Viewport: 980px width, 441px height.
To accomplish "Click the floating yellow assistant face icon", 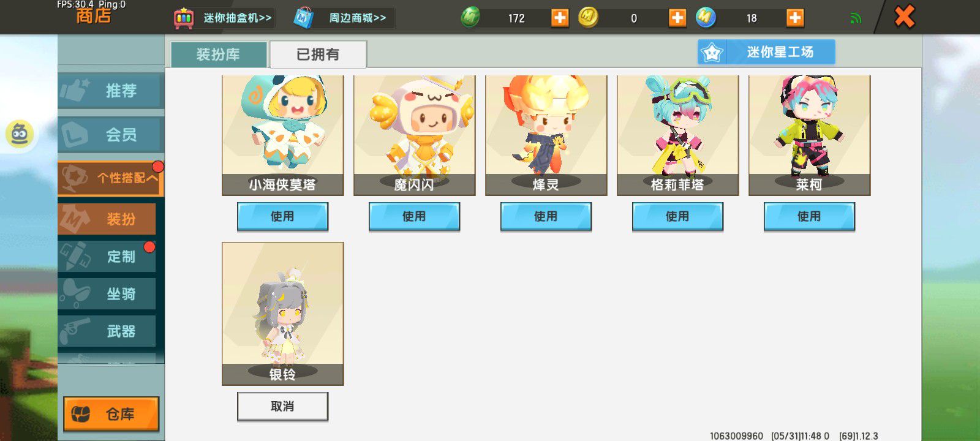I will 20,134.
